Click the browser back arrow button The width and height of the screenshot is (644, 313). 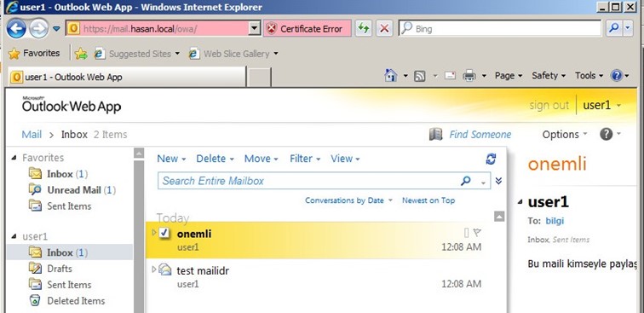(16, 29)
